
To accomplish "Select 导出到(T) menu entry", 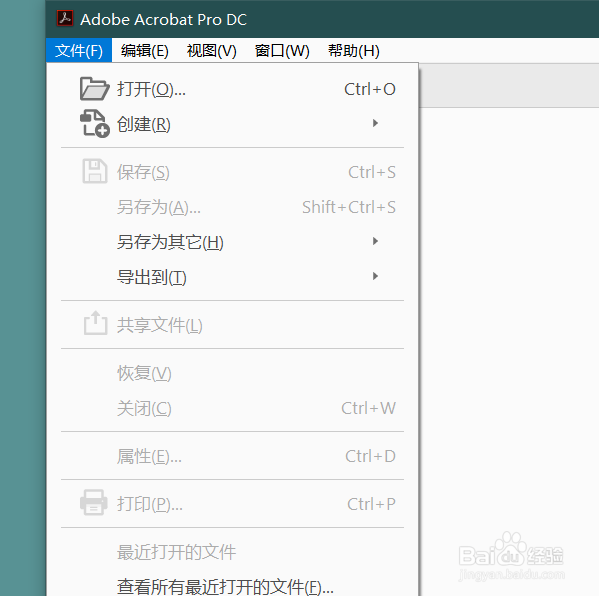I will click(x=232, y=277).
